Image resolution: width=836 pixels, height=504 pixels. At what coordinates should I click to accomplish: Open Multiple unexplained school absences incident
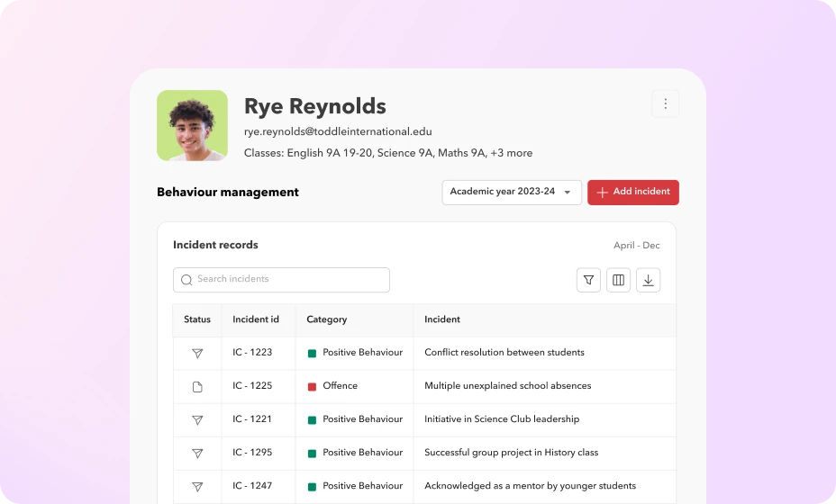507,386
